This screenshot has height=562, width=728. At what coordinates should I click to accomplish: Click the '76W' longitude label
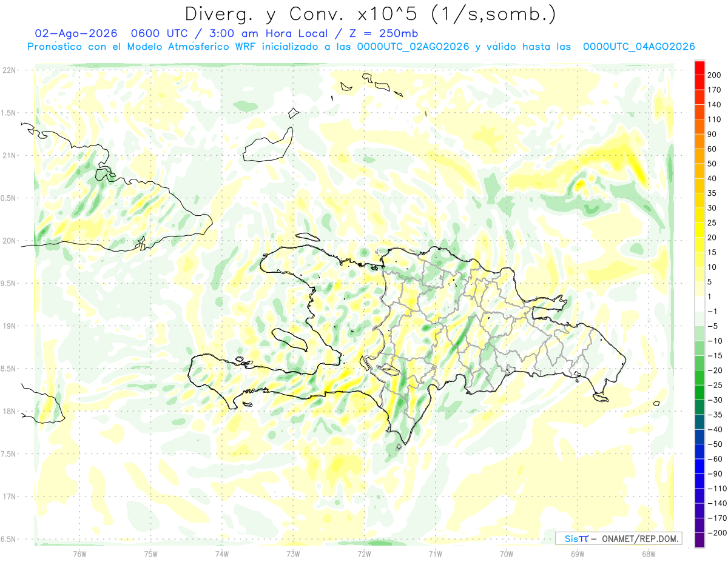tap(79, 554)
